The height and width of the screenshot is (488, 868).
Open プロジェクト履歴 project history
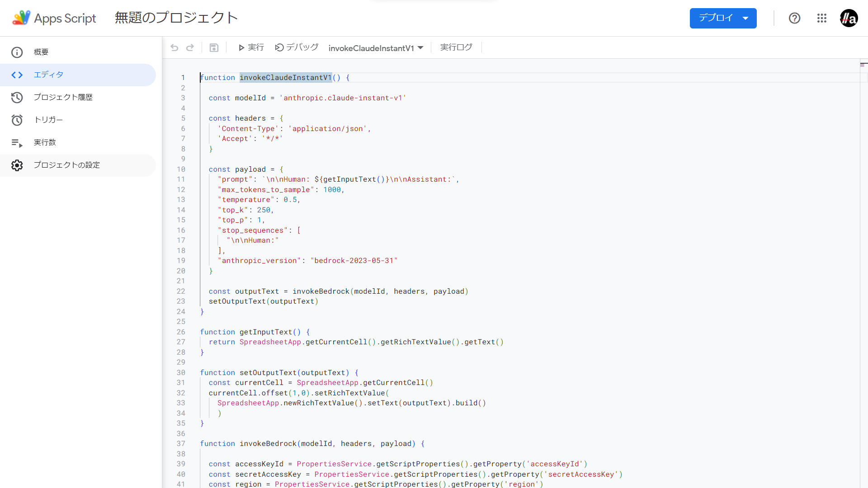(x=63, y=97)
